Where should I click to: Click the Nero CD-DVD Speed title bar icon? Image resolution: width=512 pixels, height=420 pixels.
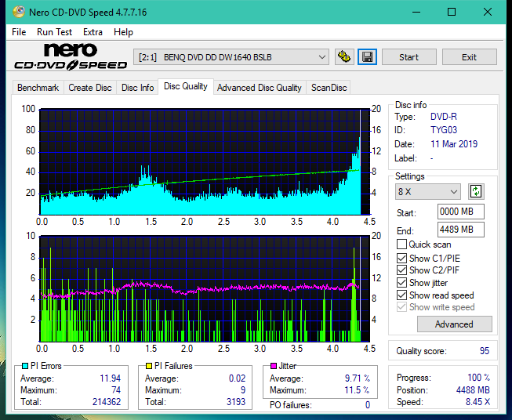pyautogui.click(x=19, y=12)
